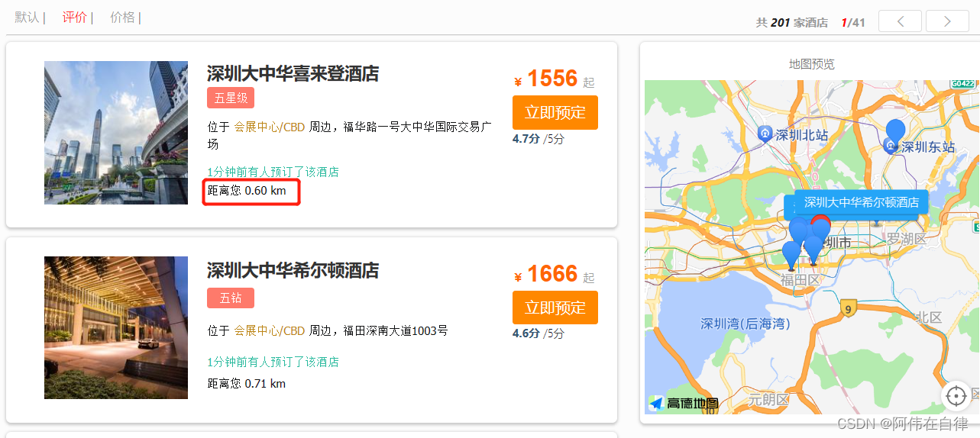Go to next page of hotel results
Image resolution: width=980 pixels, height=438 pixels.
pyautogui.click(x=947, y=21)
